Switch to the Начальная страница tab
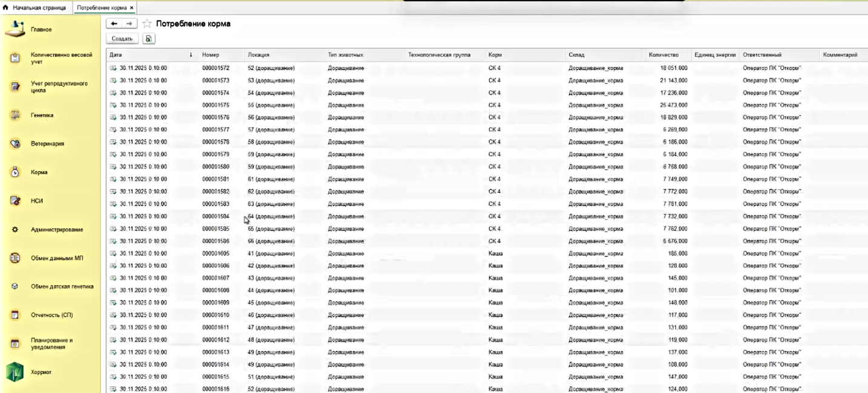The image size is (868, 393). coord(39,8)
